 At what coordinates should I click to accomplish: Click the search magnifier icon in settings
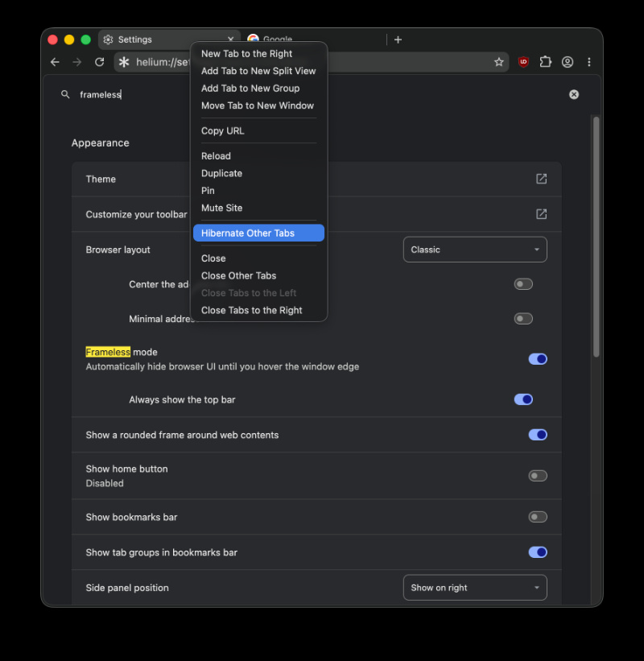coord(65,94)
